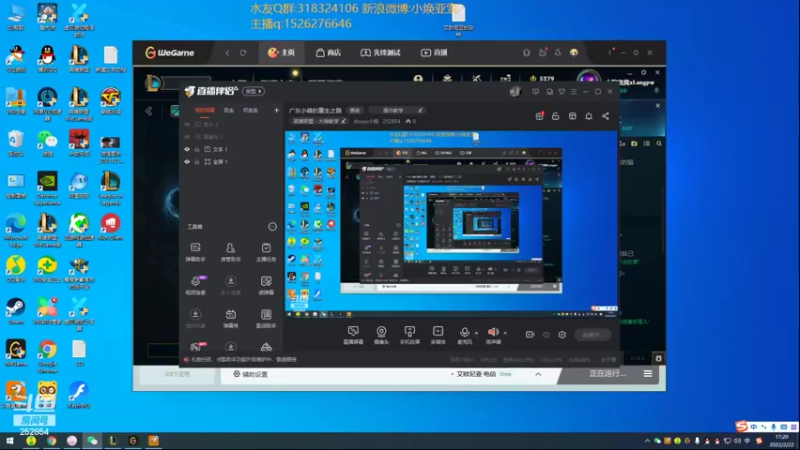Click the unlock padlock icon above preview
The image size is (800, 450).
point(556,116)
